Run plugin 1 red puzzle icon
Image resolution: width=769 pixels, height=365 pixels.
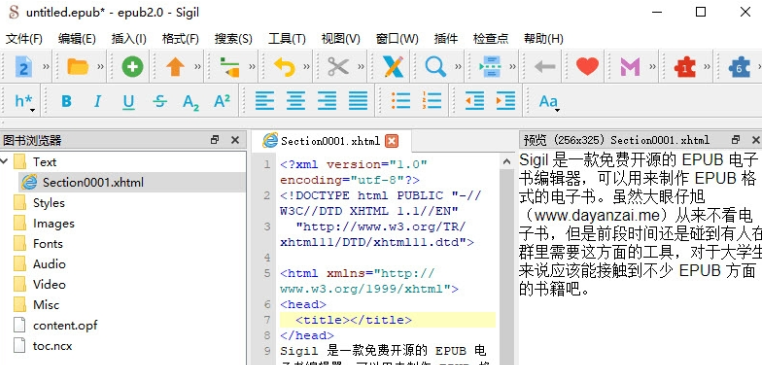[x=685, y=66]
